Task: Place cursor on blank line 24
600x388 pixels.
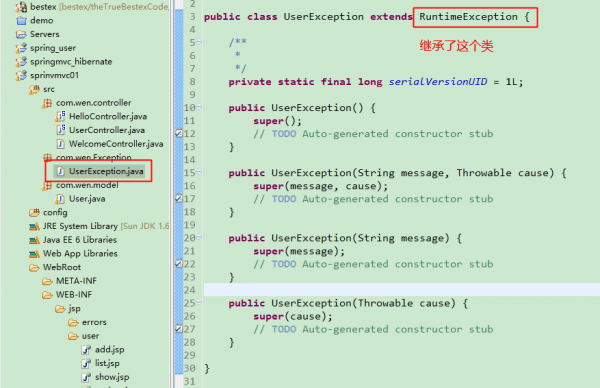Action: (x=402, y=290)
